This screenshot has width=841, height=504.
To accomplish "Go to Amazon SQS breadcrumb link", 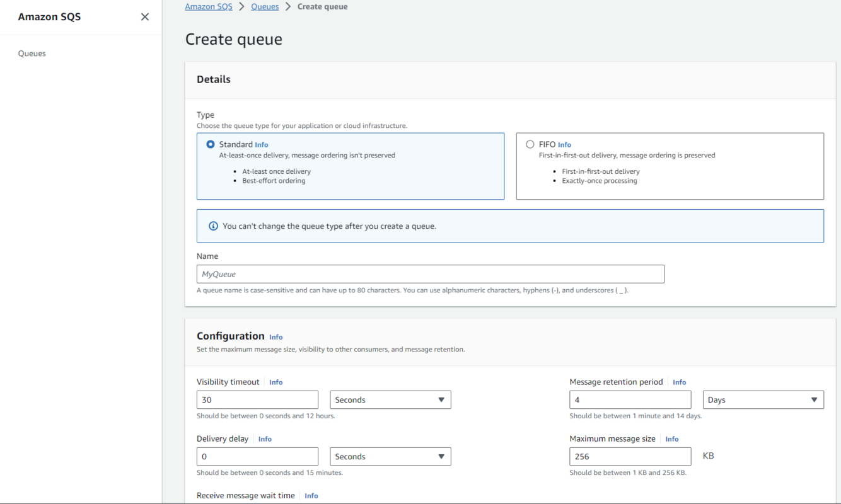I will pyautogui.click(x=209, y=6).
